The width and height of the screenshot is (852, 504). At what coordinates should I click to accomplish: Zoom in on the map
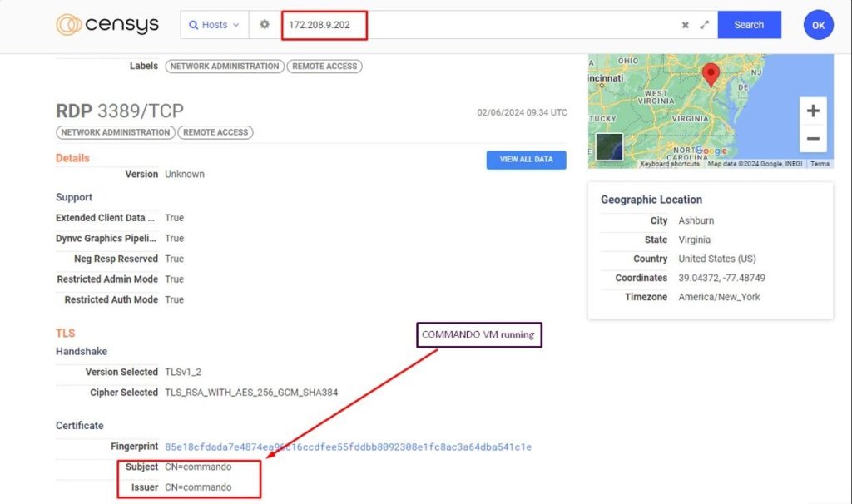813,111
